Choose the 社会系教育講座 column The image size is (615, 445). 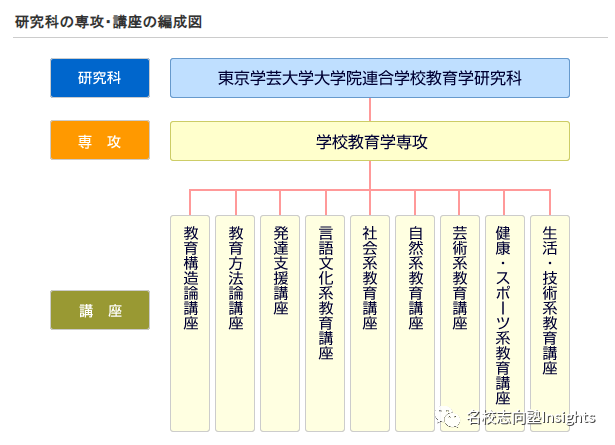[x=370, y=323]
